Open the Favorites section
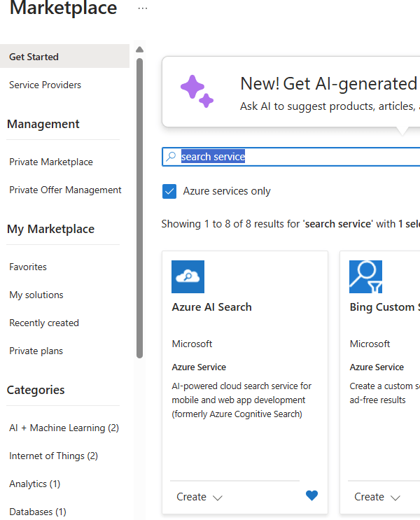 [x=28, y=267]
